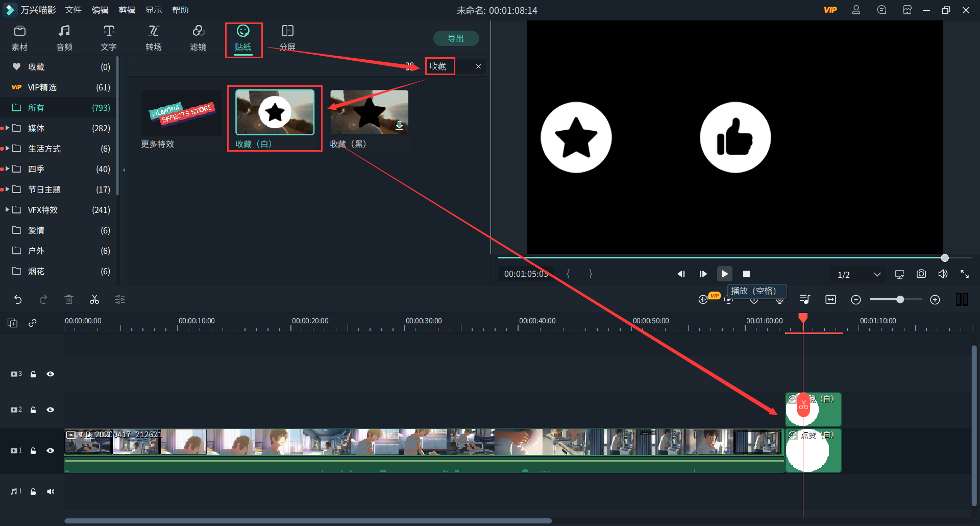Select the 收藏（黑） sticker thumbnail
980x526 pixels.
tap(369, 112)
